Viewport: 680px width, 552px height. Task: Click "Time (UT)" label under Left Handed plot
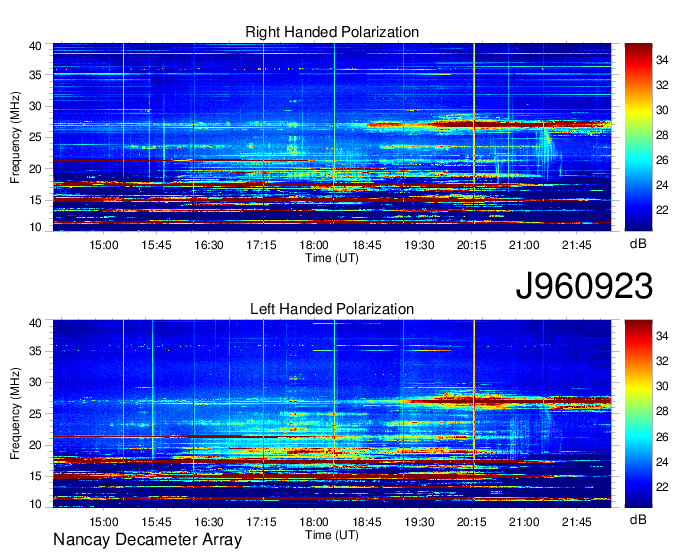332,535
